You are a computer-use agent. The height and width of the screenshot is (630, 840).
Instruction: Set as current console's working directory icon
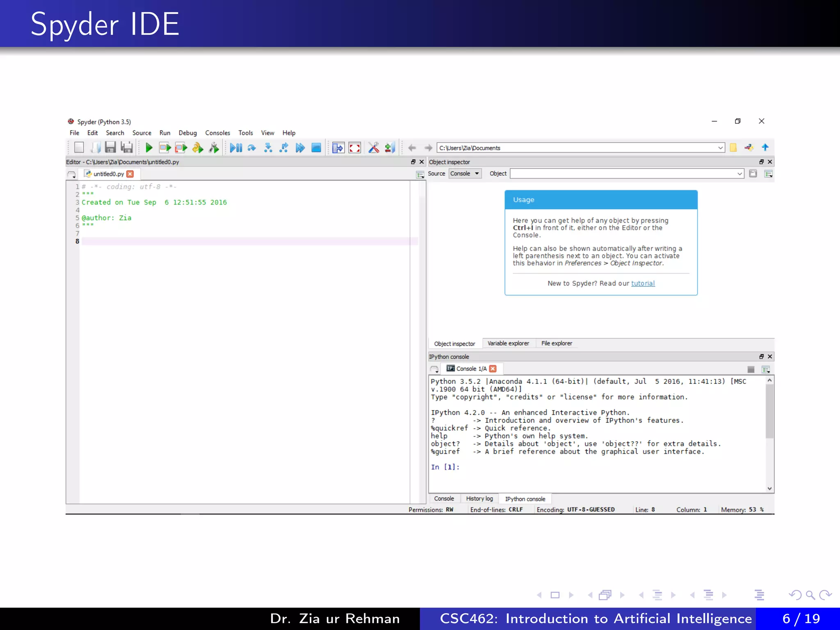coord(749,148)
